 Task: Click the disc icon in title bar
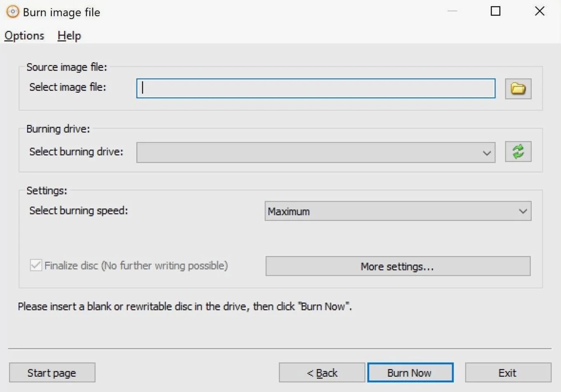[13, 12]
